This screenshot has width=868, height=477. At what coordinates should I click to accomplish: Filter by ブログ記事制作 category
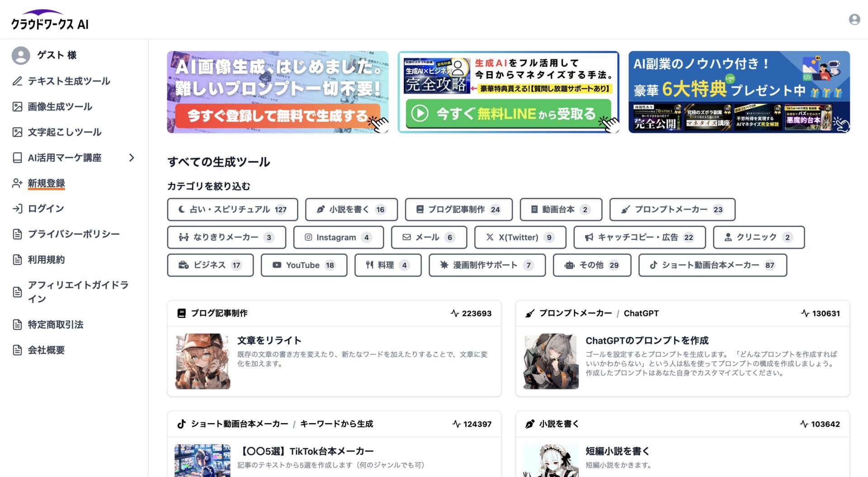(459, 210)
